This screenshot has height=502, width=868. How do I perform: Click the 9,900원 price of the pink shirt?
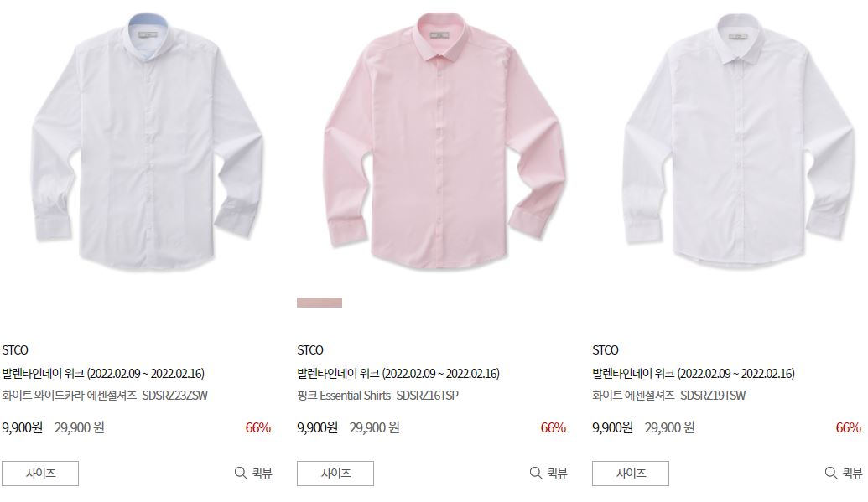coord(317,427)
